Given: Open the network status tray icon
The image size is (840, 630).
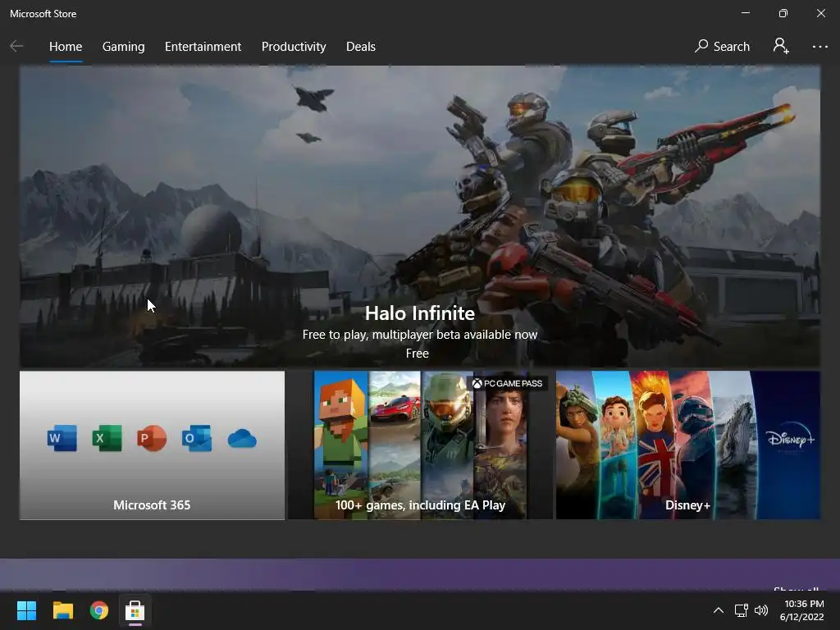Looking at the screenshot, I should coord(741,610).
